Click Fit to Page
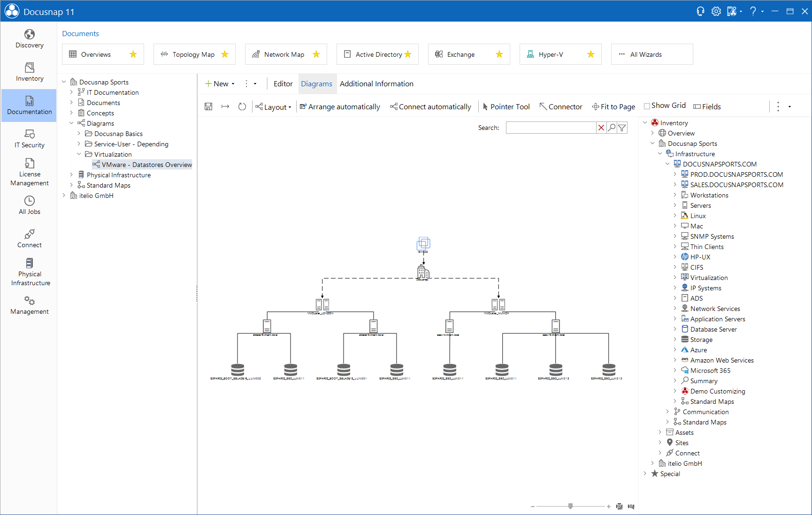The image size is (812, 515). tap(613, 107)
